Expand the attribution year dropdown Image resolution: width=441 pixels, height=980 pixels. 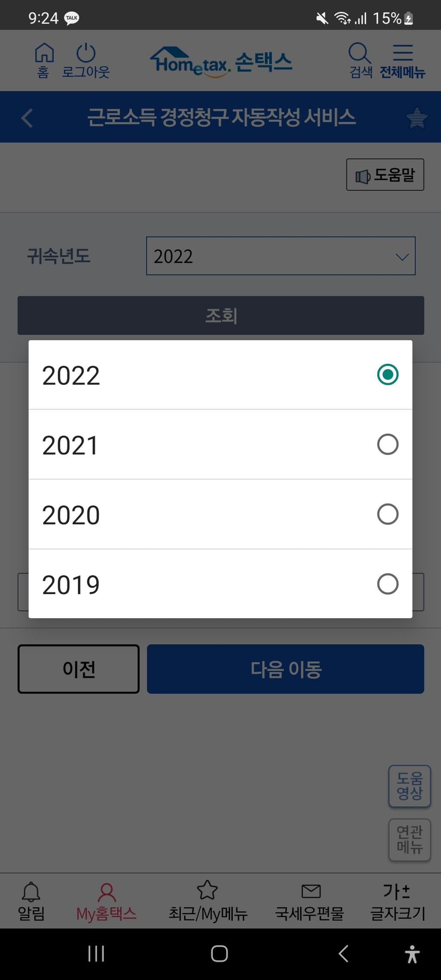[281, 256]
